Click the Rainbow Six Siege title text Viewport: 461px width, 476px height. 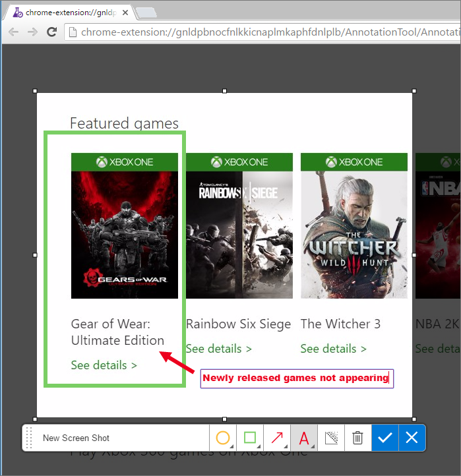tap(238, 324)
